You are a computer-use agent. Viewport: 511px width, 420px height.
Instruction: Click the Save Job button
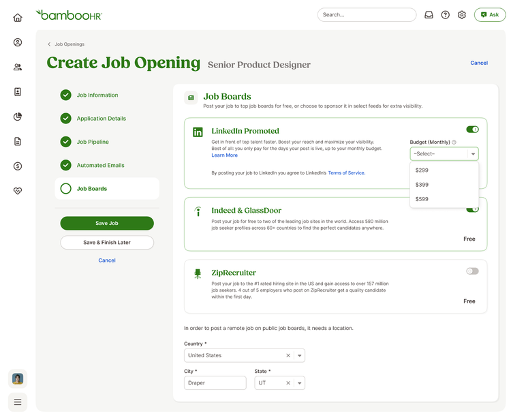(107, 224)
